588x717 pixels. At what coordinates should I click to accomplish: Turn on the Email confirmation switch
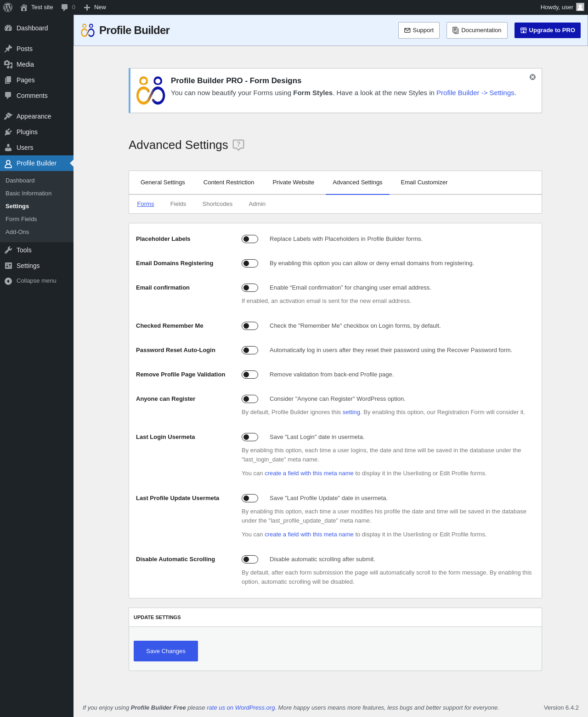click(250, 288)
